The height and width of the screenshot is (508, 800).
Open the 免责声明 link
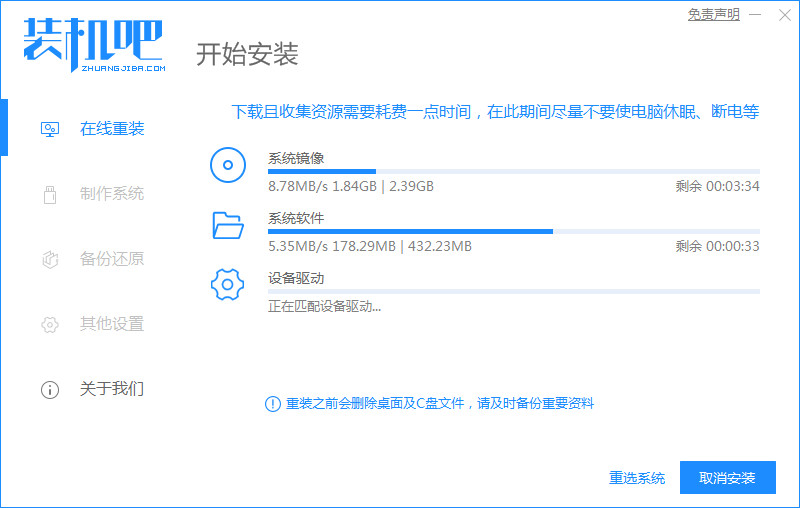coord(714,14)
